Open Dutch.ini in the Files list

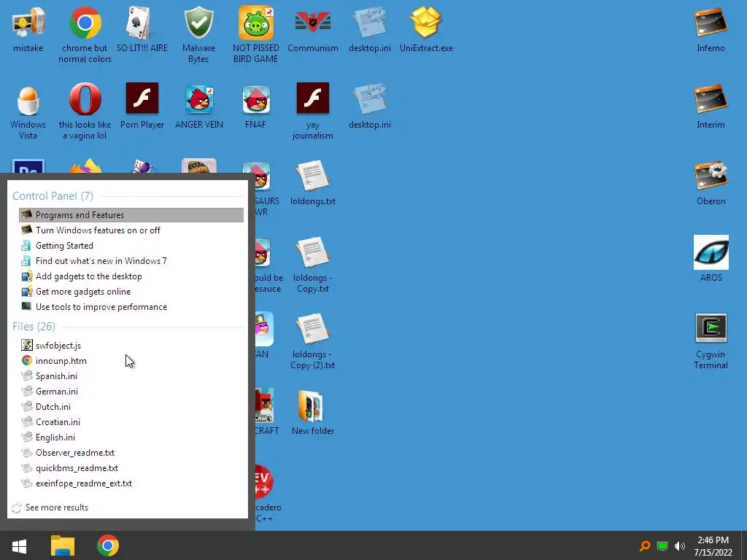tap(131, 406)
